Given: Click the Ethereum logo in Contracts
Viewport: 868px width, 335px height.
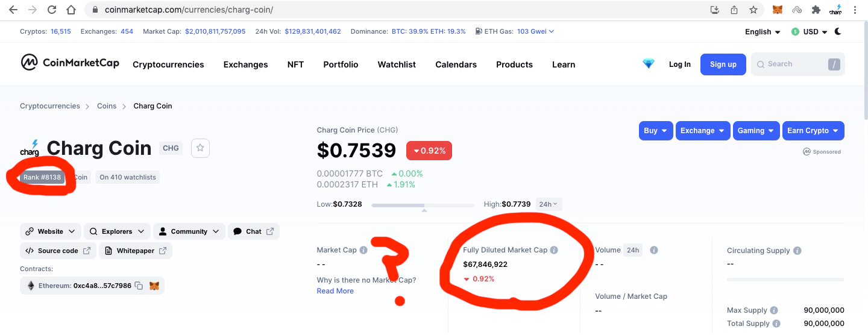Looking at the screenshot, I should pos(31,286).
